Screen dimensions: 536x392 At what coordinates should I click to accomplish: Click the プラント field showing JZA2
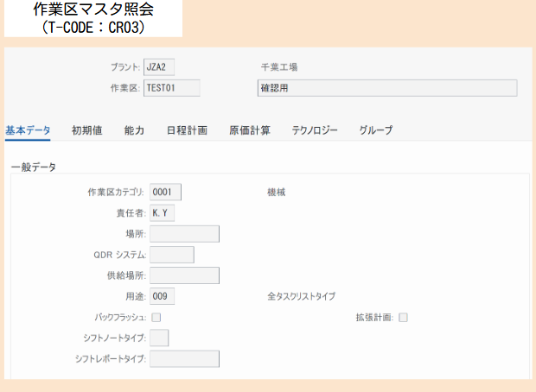(159, 67)
